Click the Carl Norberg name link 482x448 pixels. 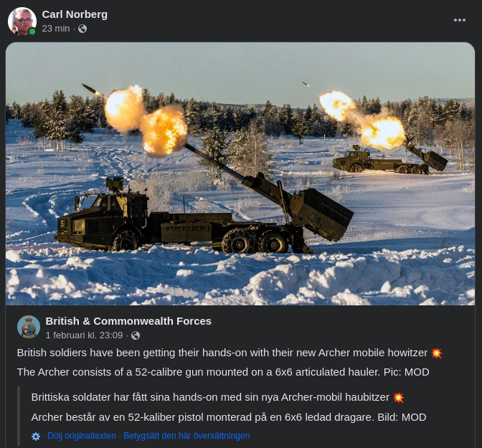click(x=75, y=14)
